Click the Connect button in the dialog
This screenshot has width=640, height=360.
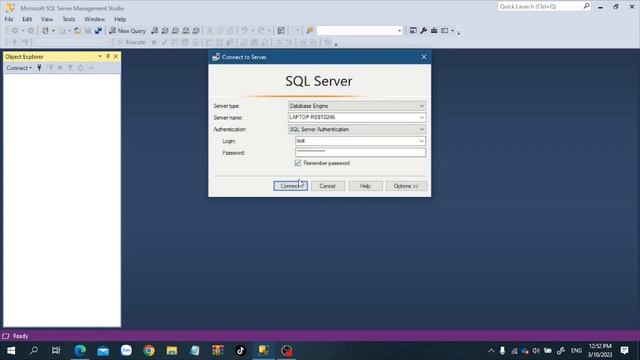point(290,186)
